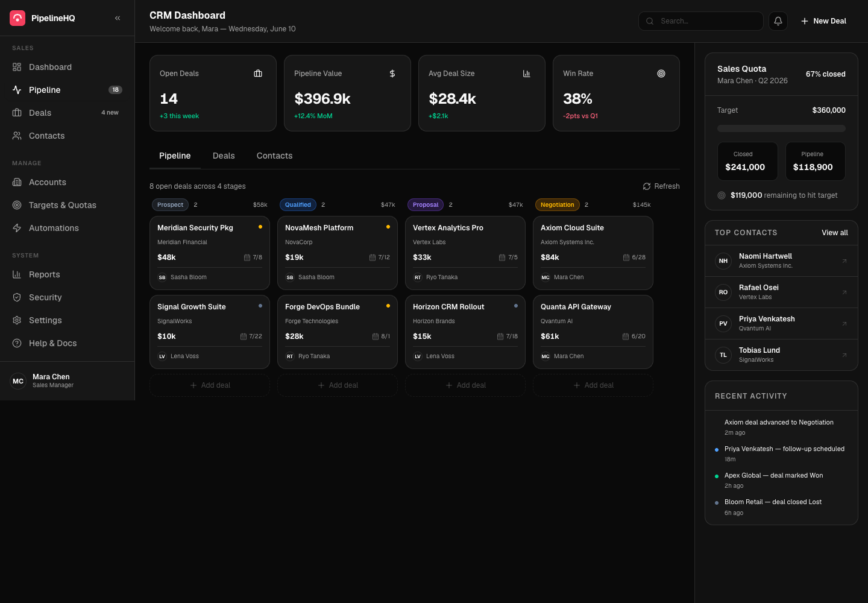The height and width of the screenshot is (603, 868).
Task: Click View all top contacts
Action: (x=835, y=233)
